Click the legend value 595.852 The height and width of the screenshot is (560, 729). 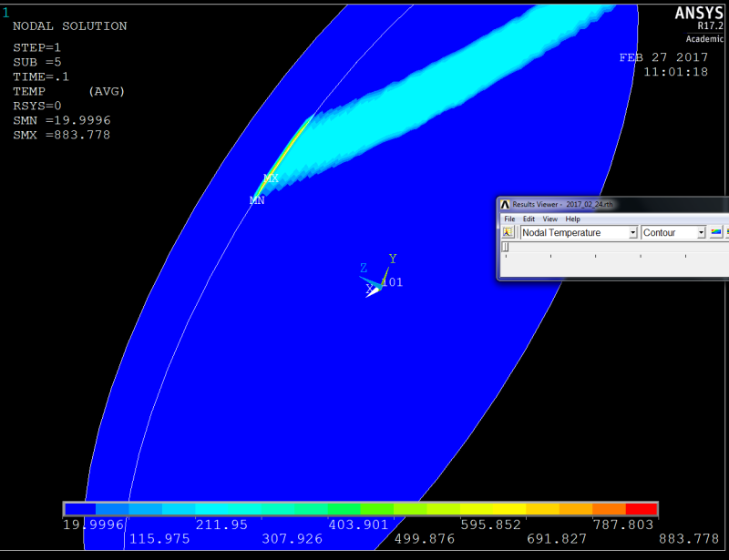tap(490, 524)
